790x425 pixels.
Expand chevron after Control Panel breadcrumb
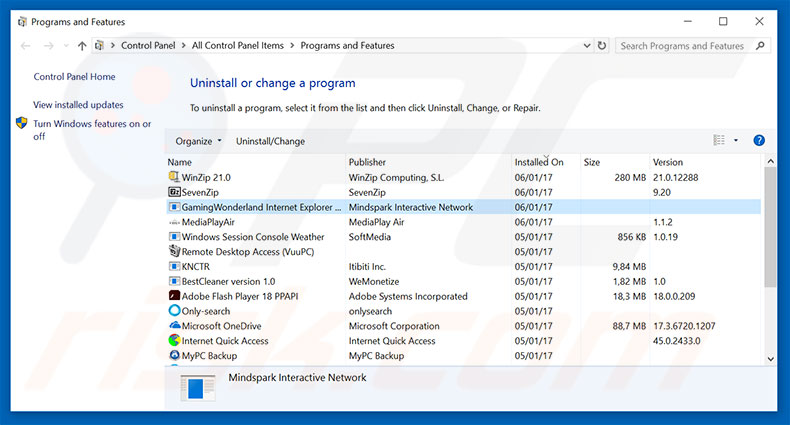coord(183,45)
